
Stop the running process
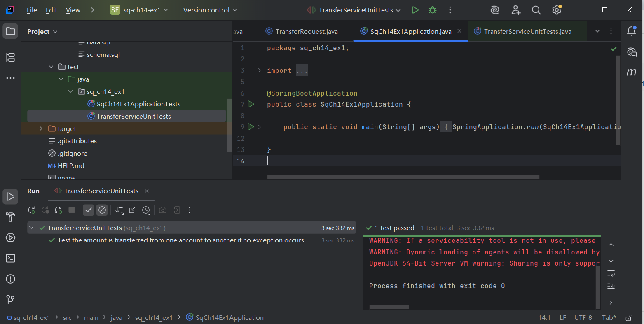[x=72, y=210]
